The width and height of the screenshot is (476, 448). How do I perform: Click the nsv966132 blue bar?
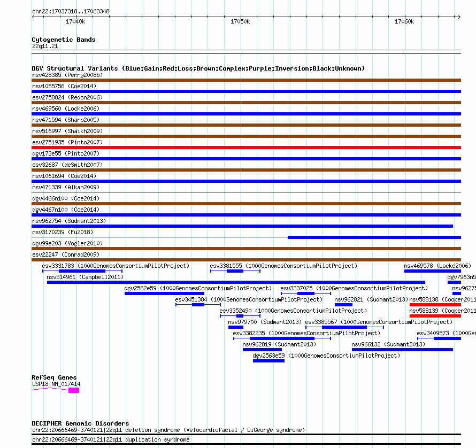click(x=402, y=350)
